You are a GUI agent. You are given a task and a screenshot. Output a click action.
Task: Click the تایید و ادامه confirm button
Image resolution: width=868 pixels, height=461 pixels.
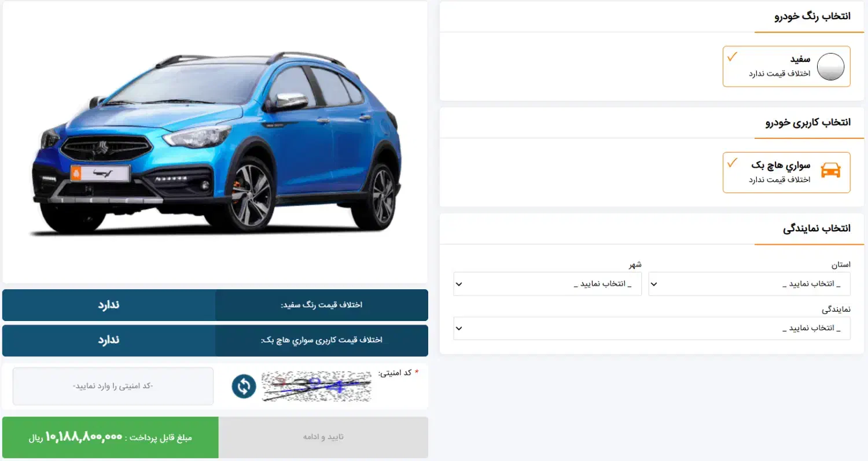(x=323, y=437)
